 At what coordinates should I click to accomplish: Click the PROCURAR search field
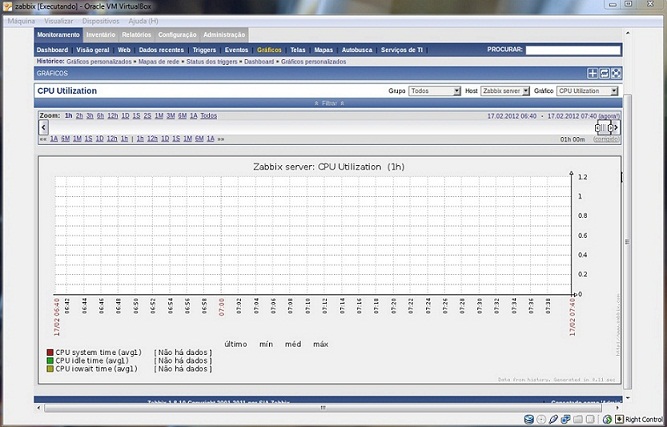(573, 50)
